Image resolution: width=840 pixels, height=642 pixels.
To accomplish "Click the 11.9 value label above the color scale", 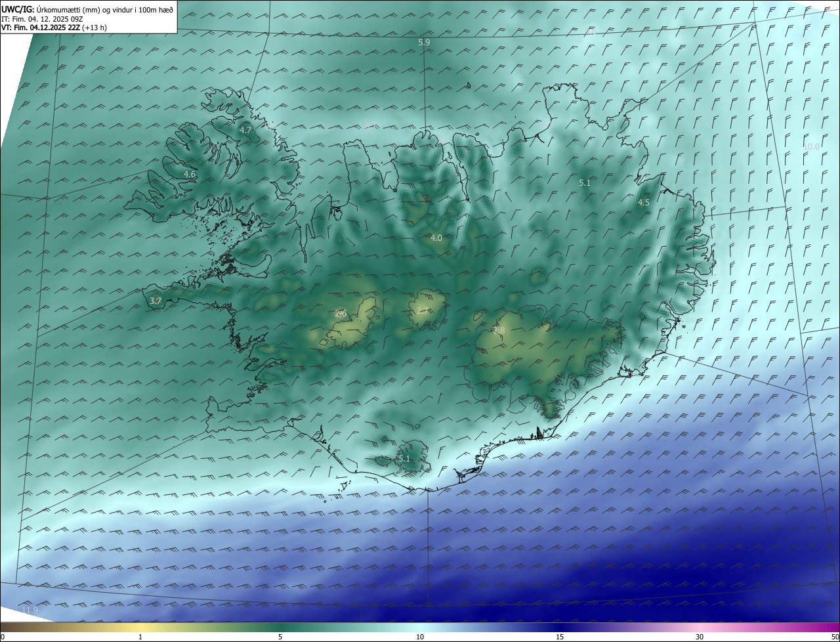I will (x=30, y=610).
